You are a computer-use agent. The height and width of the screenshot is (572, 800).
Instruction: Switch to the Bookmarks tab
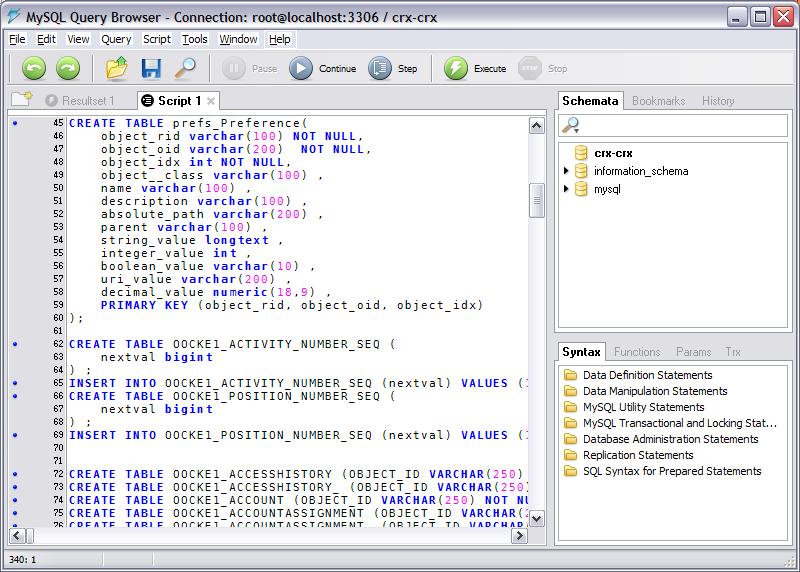click(x=658, y=101)
